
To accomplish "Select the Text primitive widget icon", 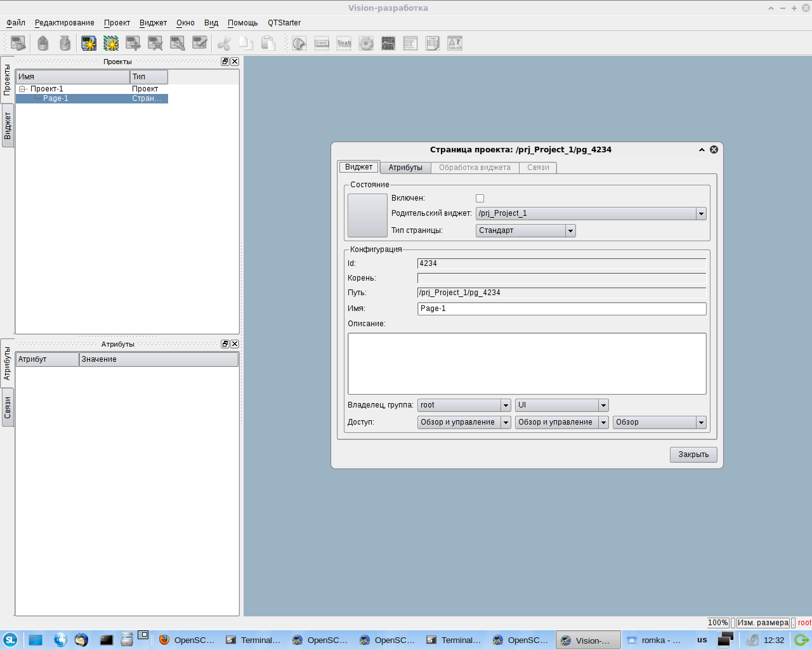I will pos(344,43).
